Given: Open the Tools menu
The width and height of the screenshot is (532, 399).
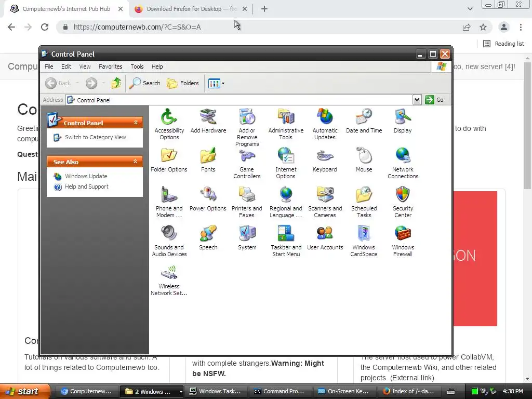Looking at the screenshot, I should (x=137, y=66).
